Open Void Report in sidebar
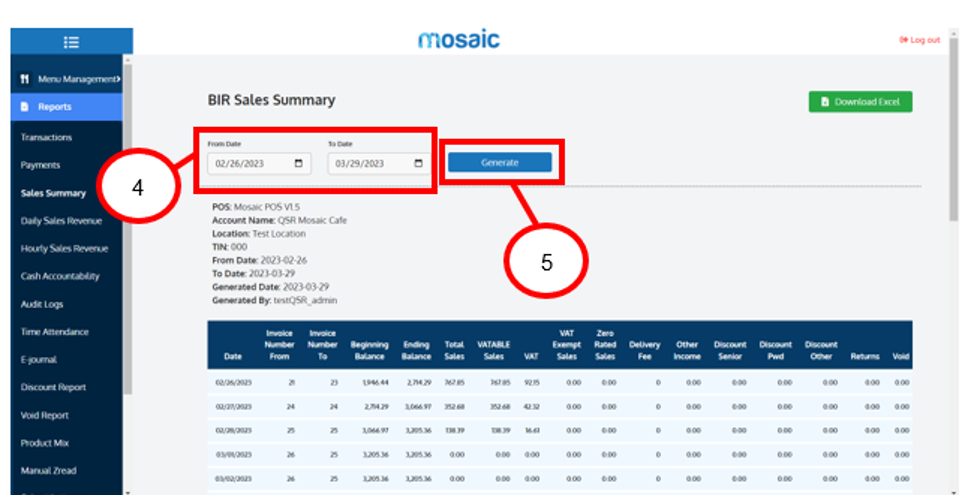 coord(44,415)
